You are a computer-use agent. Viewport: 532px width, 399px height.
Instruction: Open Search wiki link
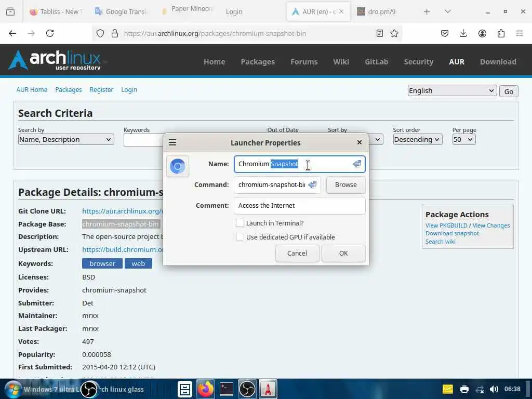pos(440,241)
